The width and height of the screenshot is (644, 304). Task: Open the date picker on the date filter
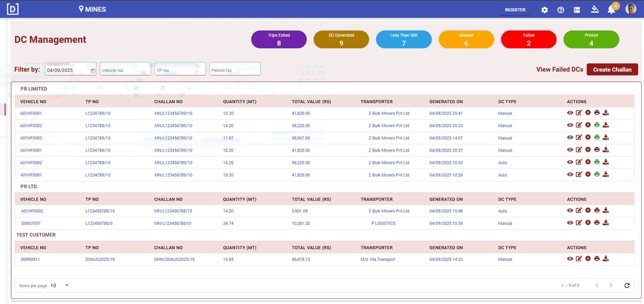[x=91, y=69]
